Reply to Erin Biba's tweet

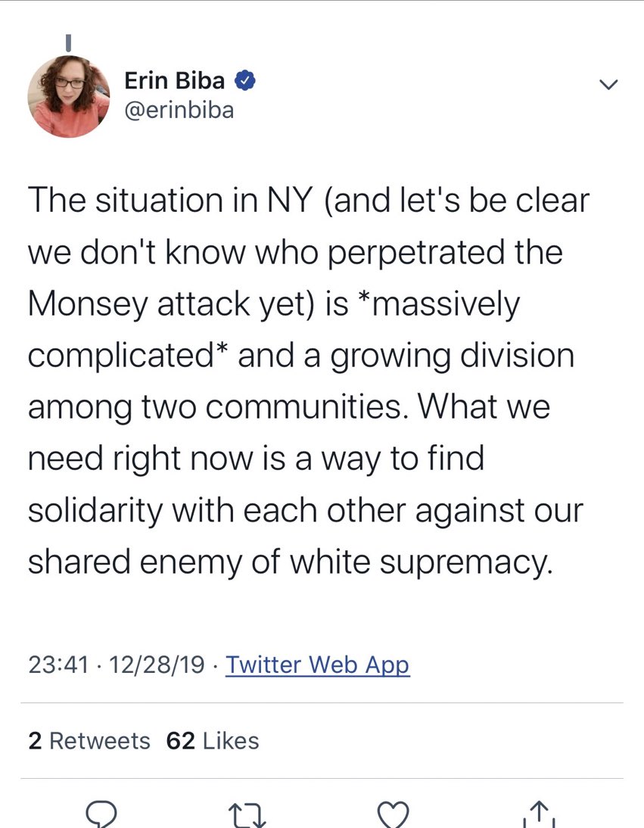100,814
